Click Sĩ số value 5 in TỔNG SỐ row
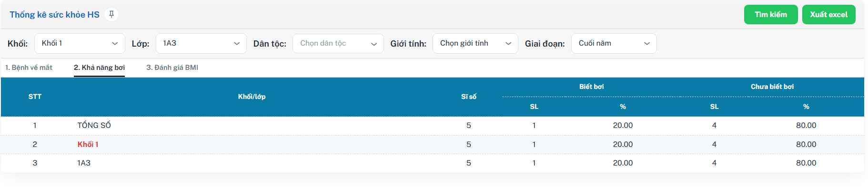The height and width of the screenshot is (195, 868). 469,125
